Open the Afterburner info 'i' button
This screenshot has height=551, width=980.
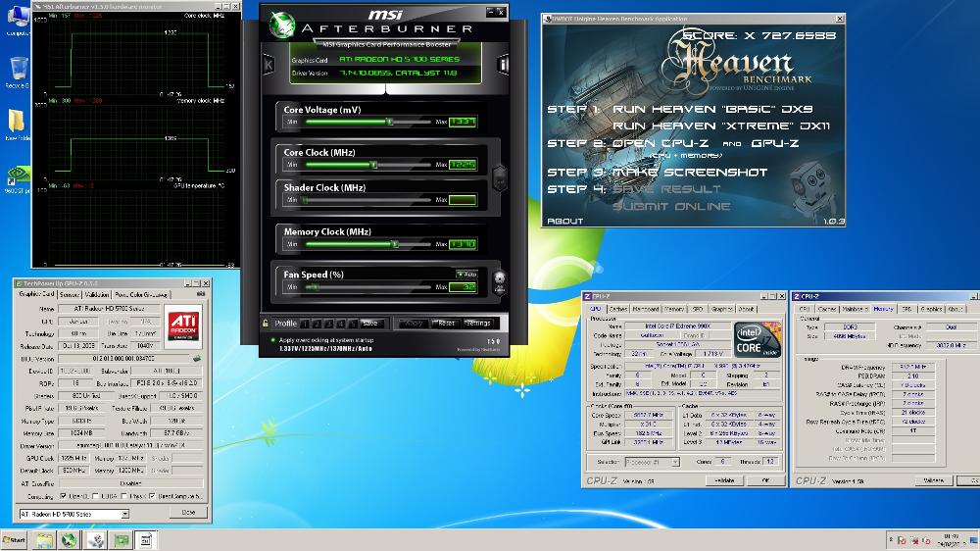pos(503,64)
